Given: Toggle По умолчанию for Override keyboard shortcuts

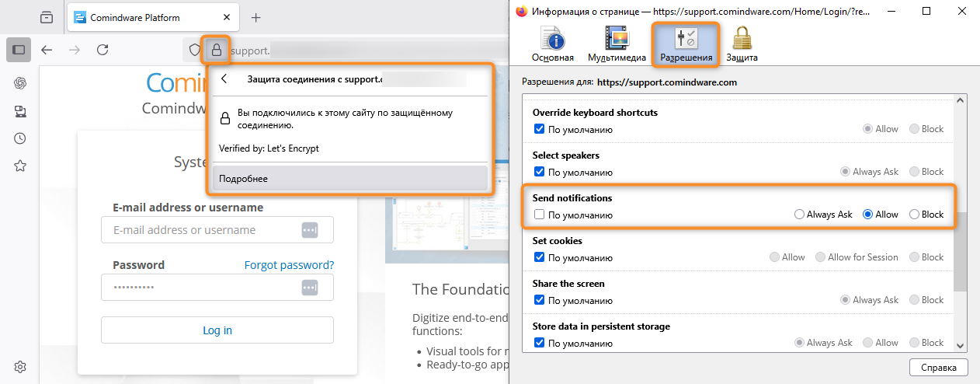Looking at the screenshot, I should 540,129.
